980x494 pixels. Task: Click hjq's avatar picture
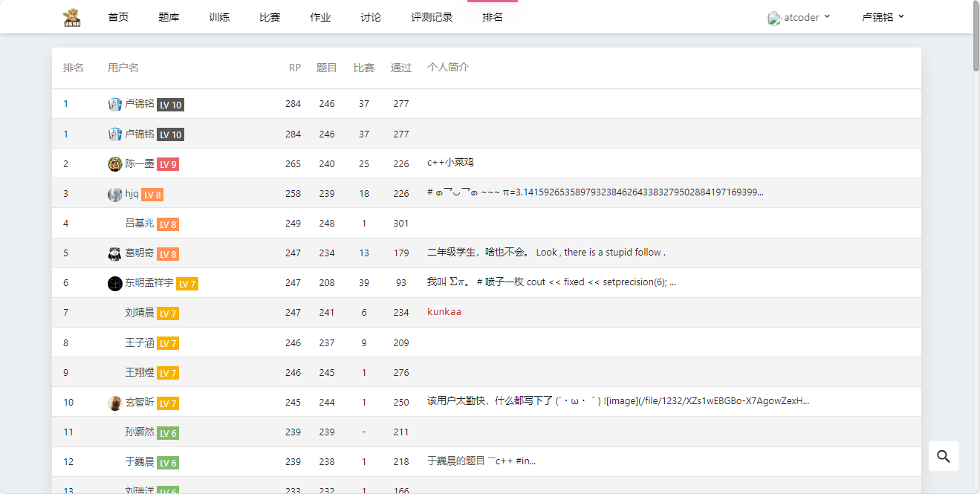[x=115, y=195]
